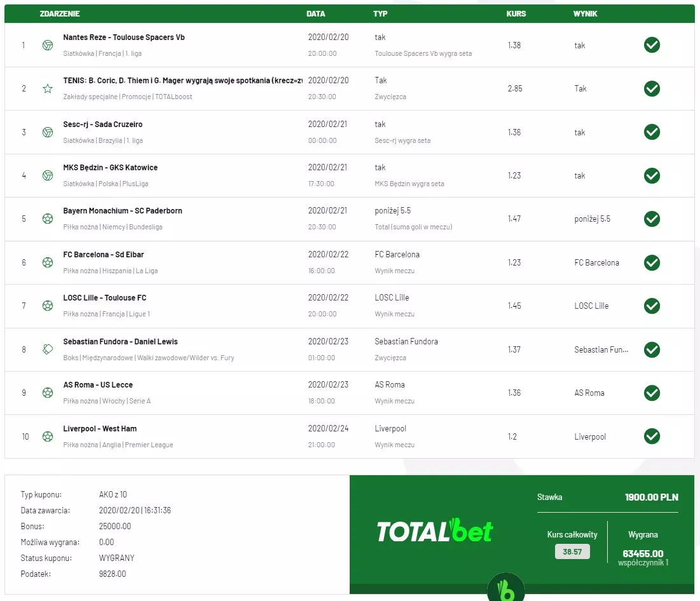Click the 63455.00 winnings amount
Viewport: 700px width, 601px height.
[x=643, y=553]
